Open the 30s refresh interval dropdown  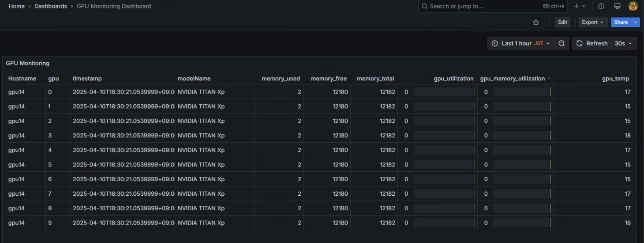[x=623, y=43]
